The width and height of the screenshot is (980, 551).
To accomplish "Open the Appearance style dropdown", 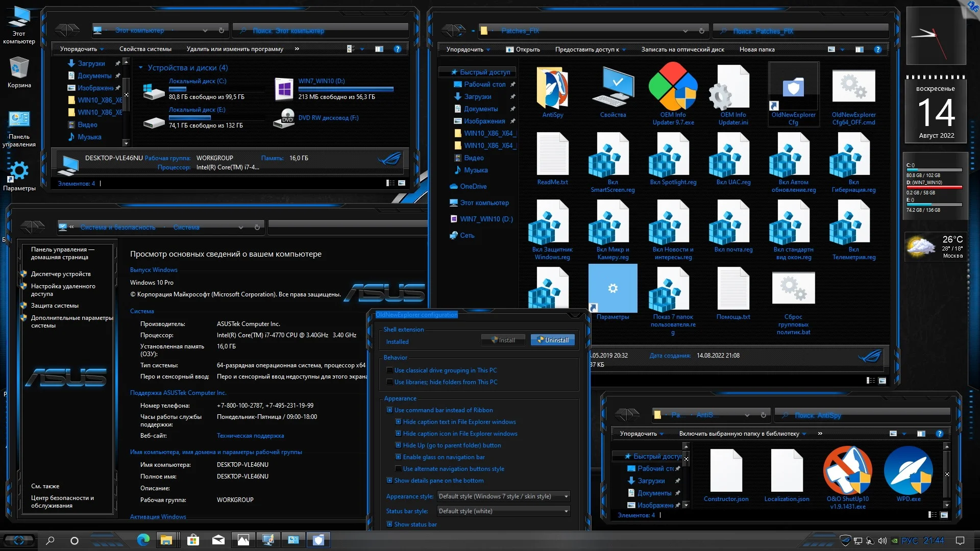I will pyautogui.click(x=503, y=496).
